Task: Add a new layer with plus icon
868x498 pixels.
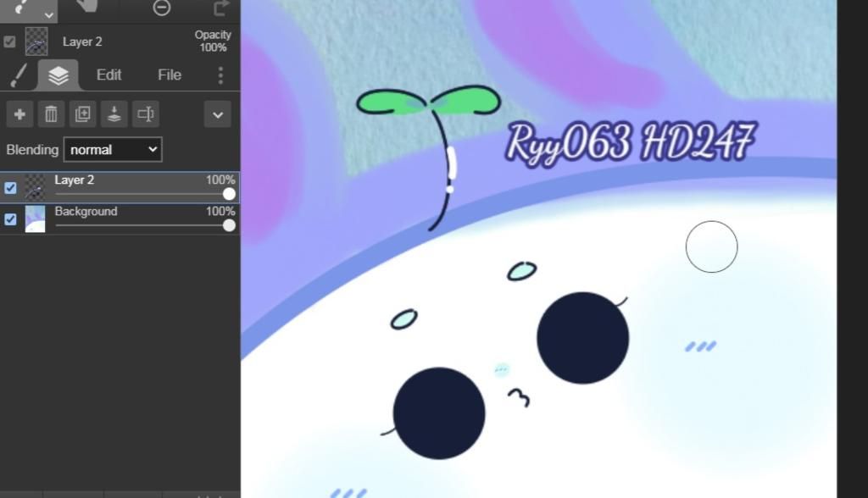Action: 19,114
